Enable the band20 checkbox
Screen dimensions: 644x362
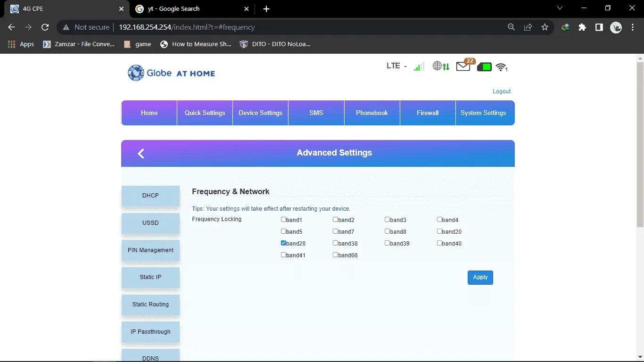tap(439, 231)
